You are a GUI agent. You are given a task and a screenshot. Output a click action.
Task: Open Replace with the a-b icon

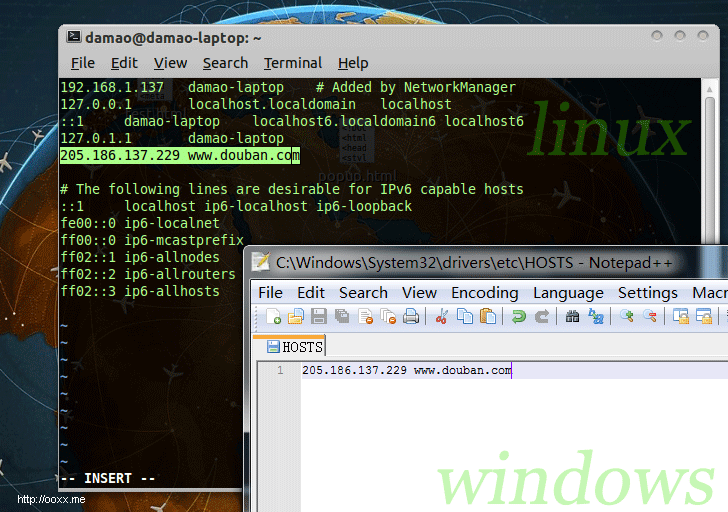(596, 316)
